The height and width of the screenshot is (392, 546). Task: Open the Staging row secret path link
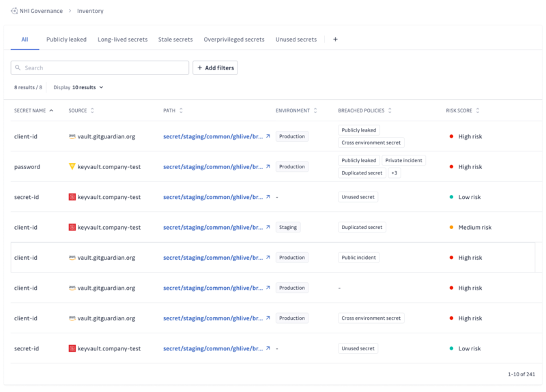(213, 227)
